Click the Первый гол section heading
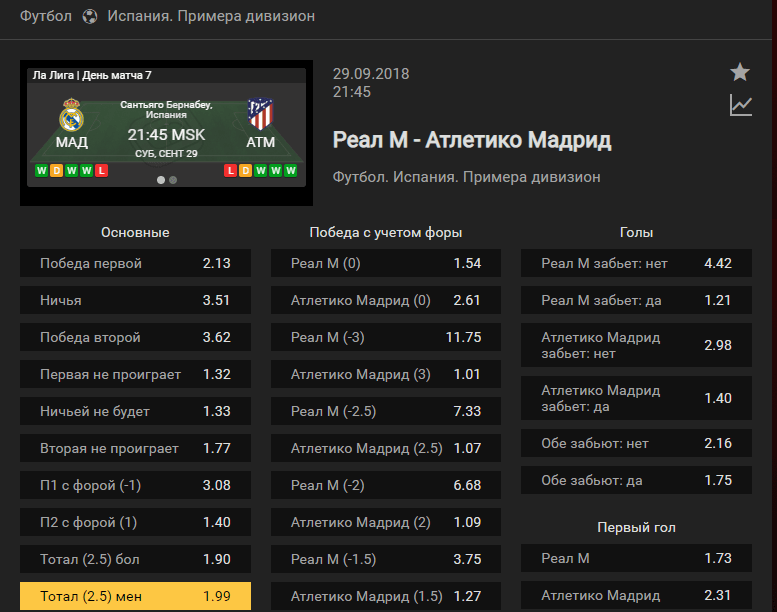Image resolution: width=777 pixels, height=612 pixels. pos(636,527)
